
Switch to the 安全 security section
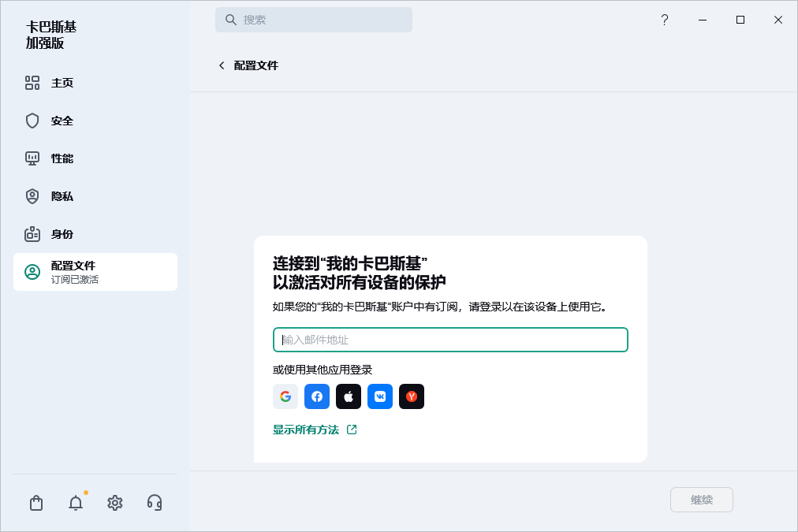coord(62,121)
